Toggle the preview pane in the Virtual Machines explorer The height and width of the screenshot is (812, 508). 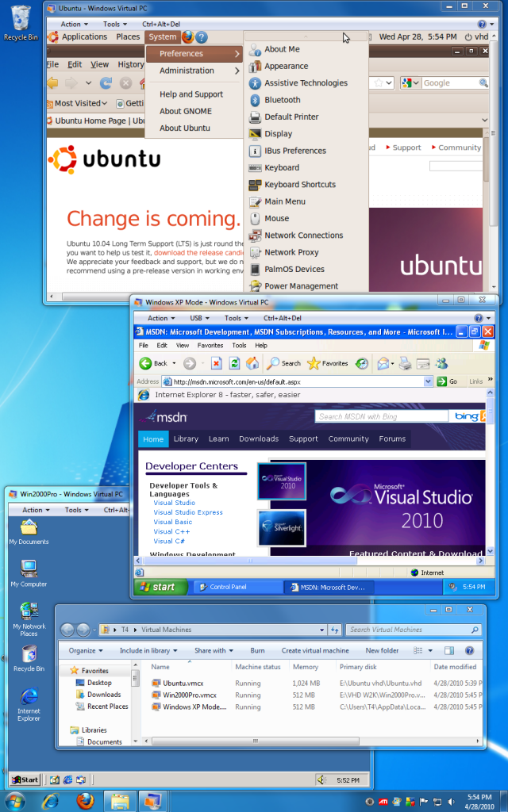point(449,650)
